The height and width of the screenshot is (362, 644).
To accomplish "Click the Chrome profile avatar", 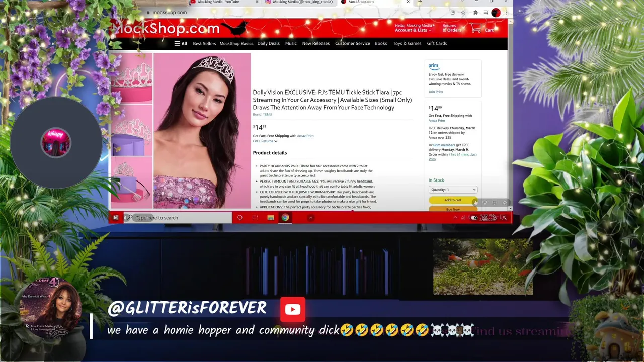I will (x=496, y=13).
